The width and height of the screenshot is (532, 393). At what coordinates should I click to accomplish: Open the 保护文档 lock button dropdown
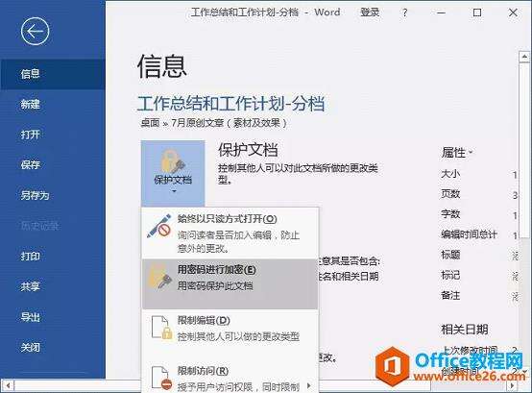(173, 173)
